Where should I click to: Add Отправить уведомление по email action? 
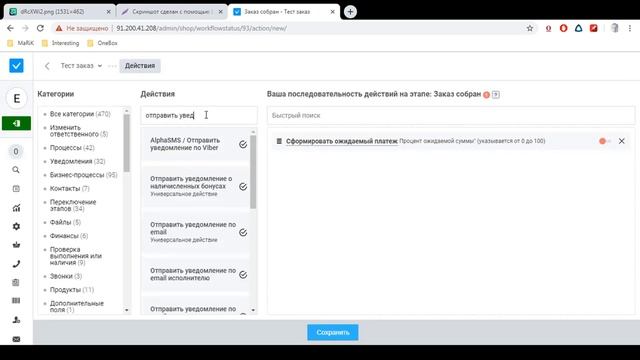point(243,233)
